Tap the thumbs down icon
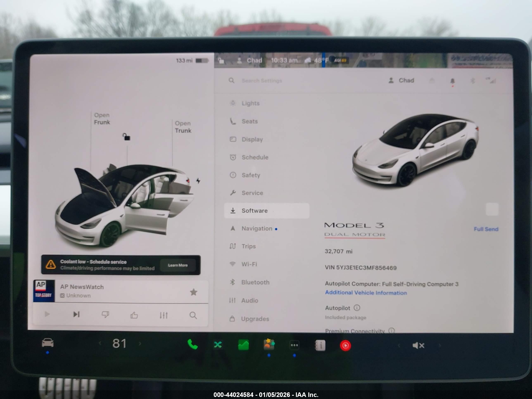The width and height of the screenshot is (532, 399). pyautogui.click(x=105, y=315)
